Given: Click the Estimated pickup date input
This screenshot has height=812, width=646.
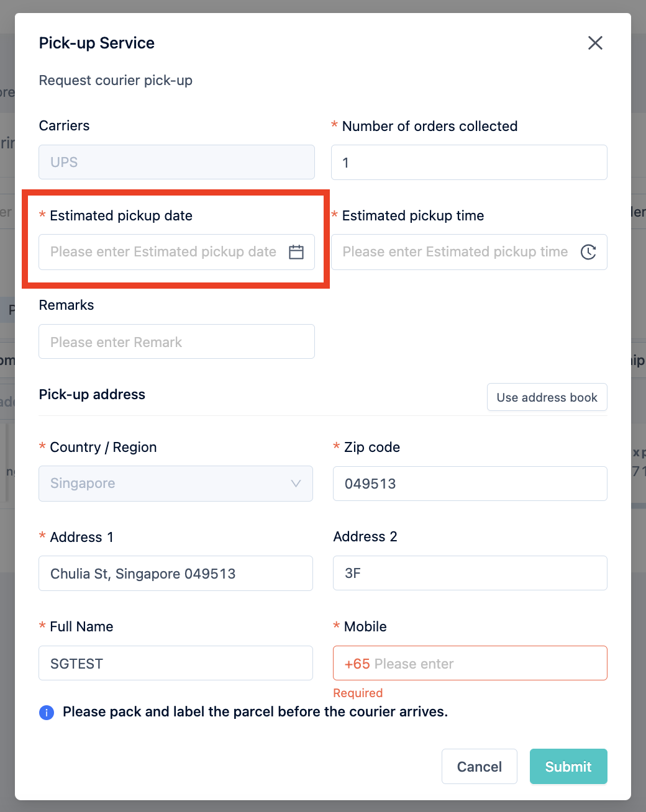Looking at the screenshot, I should pos(161,252).
